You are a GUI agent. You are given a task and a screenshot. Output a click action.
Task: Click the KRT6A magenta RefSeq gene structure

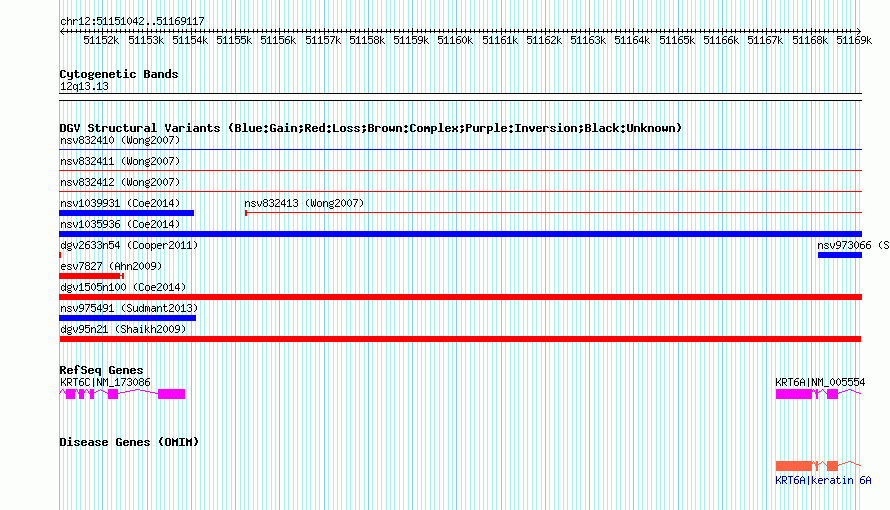(818, 394)
